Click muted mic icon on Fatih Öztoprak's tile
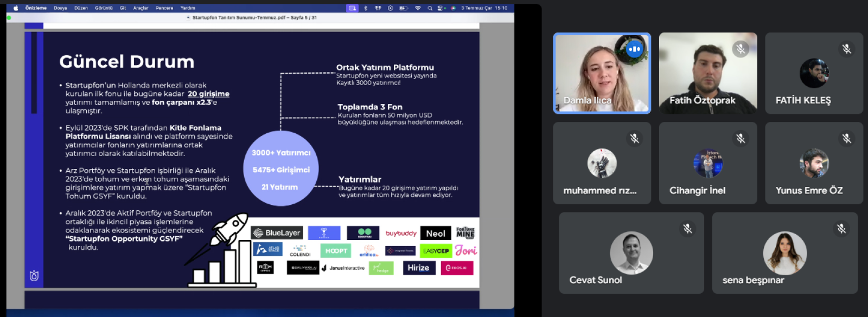 click(x=741, y=49)
